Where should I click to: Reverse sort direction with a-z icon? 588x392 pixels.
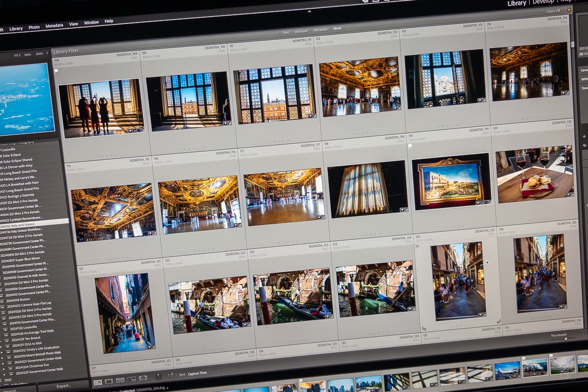(172, 375)
